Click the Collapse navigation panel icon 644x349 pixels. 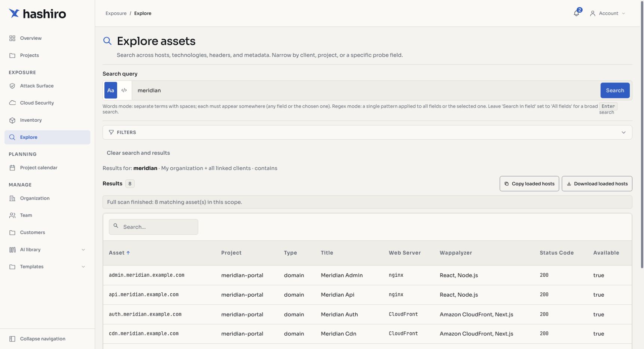coord(12,339)
